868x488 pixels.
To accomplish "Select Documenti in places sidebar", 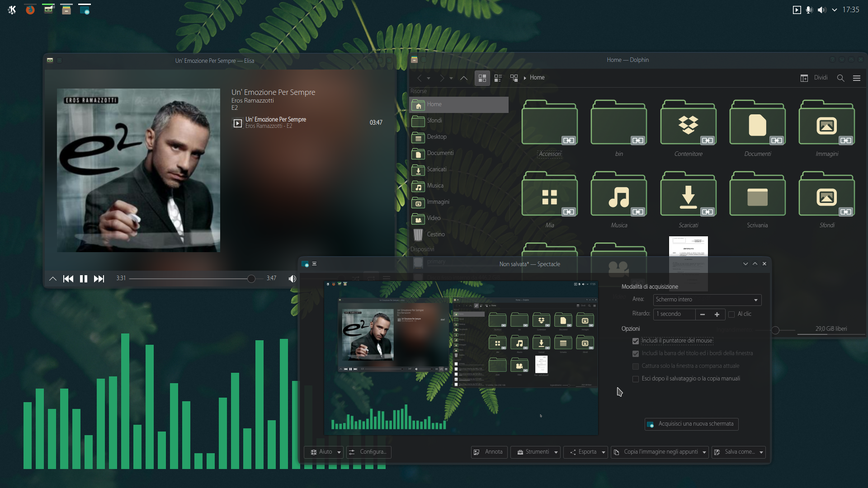I will point(459,153).
